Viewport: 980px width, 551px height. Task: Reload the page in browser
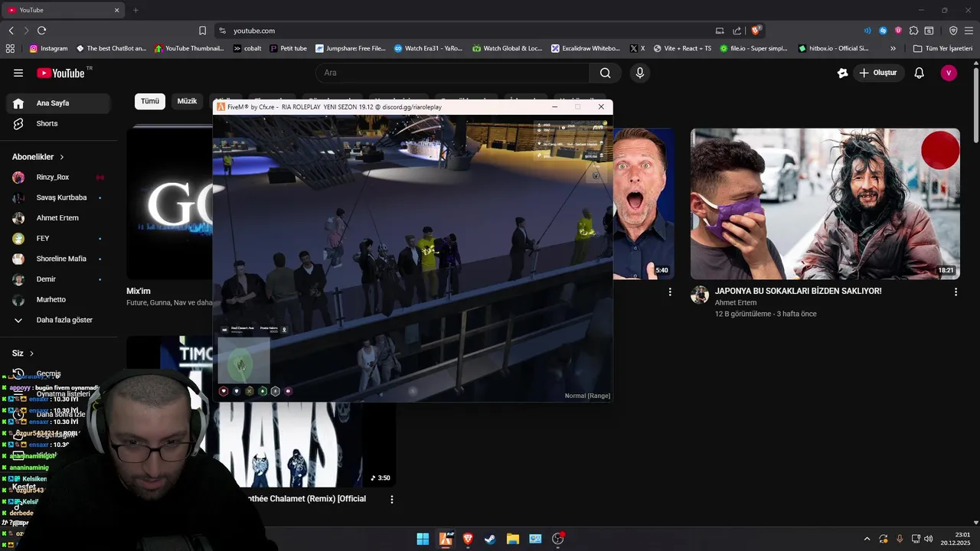[41, 31]
